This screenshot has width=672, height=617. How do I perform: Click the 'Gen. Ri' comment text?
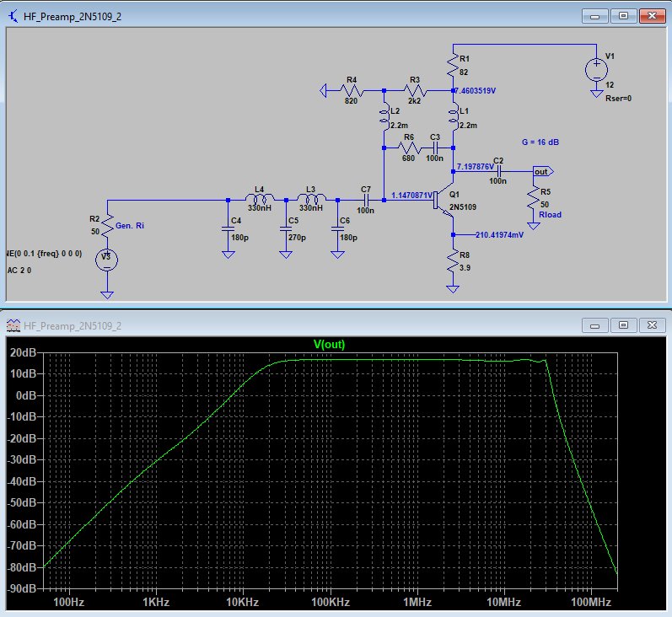tap(130, 225)
